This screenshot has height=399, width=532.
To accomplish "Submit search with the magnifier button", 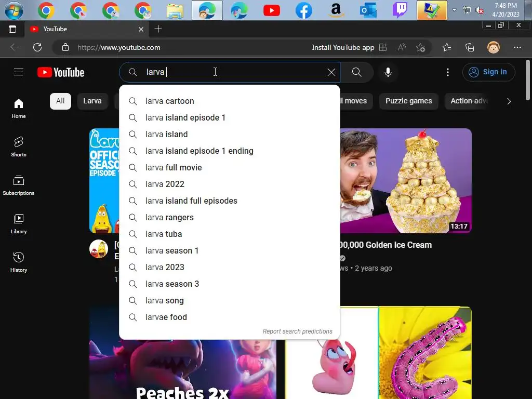I will pos(356,72).
